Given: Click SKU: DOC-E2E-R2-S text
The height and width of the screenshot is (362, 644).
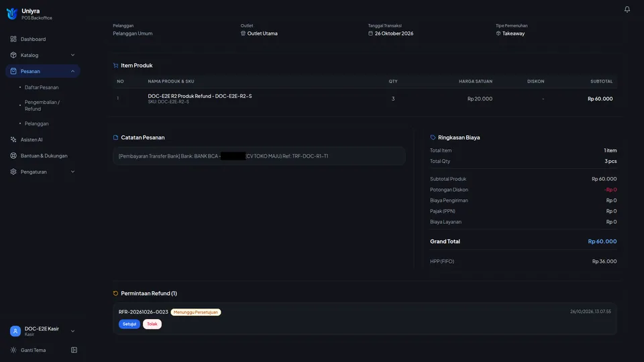Looking at the screenshot, I should (168, 102).
